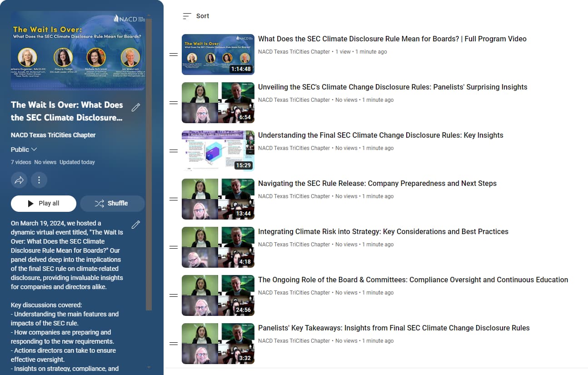Screen dimensions: 588x375
Task: Click the Play all button
Action: pyautogui.click(x=44, y=203)
